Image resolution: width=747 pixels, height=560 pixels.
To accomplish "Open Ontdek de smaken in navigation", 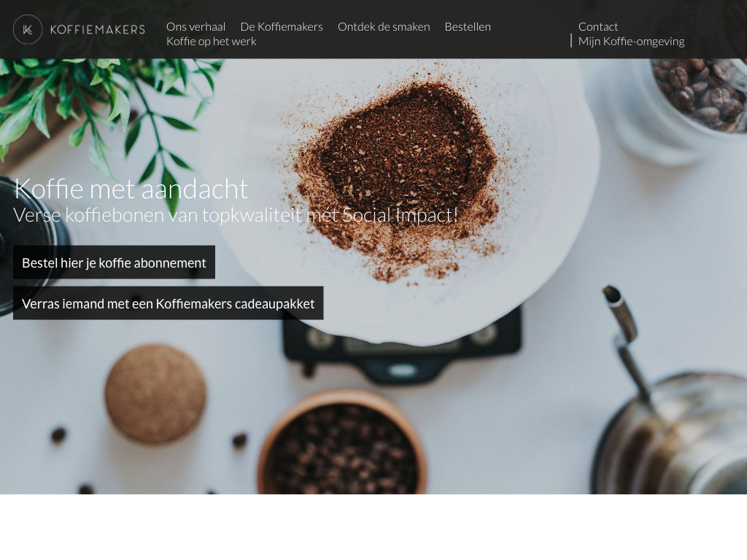I will click(384, 27).
